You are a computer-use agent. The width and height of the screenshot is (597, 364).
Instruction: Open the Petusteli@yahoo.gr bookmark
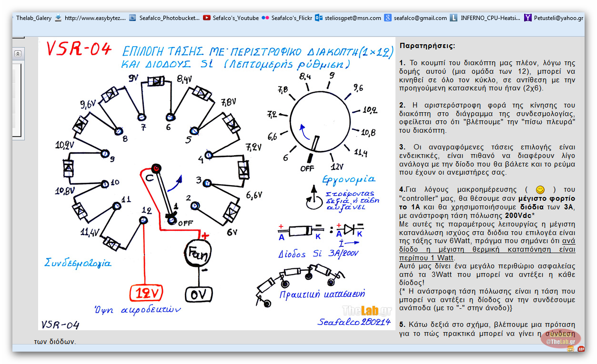pyautogui.click(x=558, y=18)
